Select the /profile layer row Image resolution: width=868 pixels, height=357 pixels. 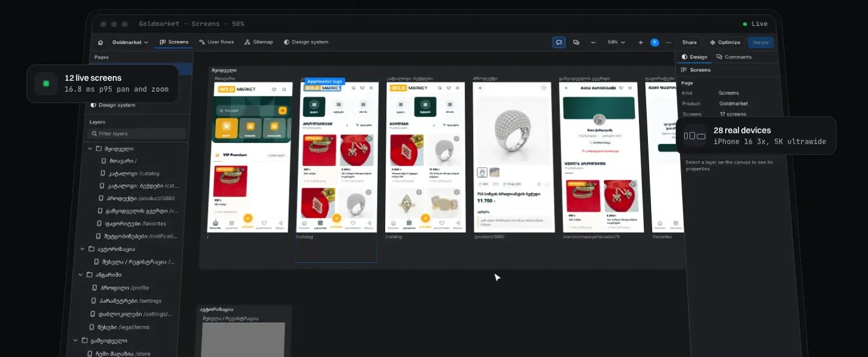[120, 288]
